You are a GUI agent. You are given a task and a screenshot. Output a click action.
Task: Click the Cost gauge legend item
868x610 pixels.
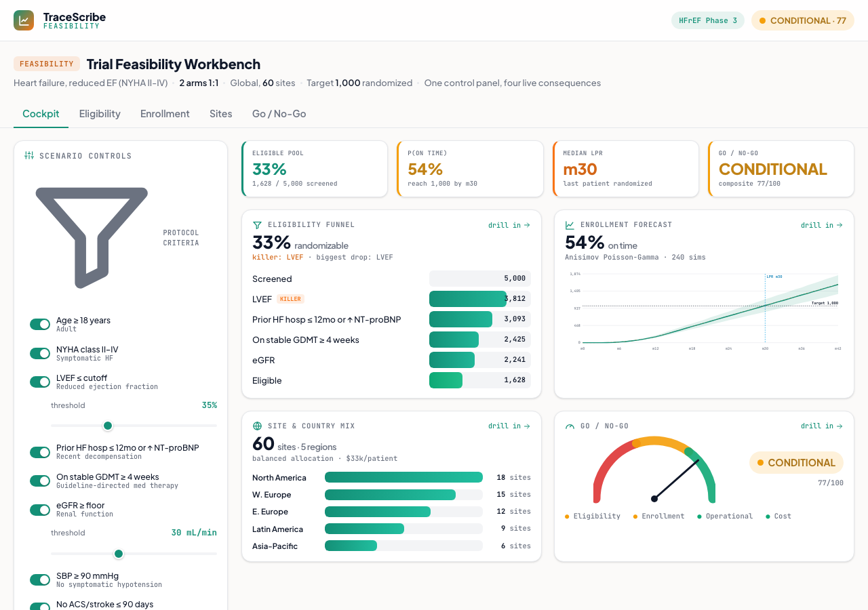pyautogui.click(x=778, y=516)
